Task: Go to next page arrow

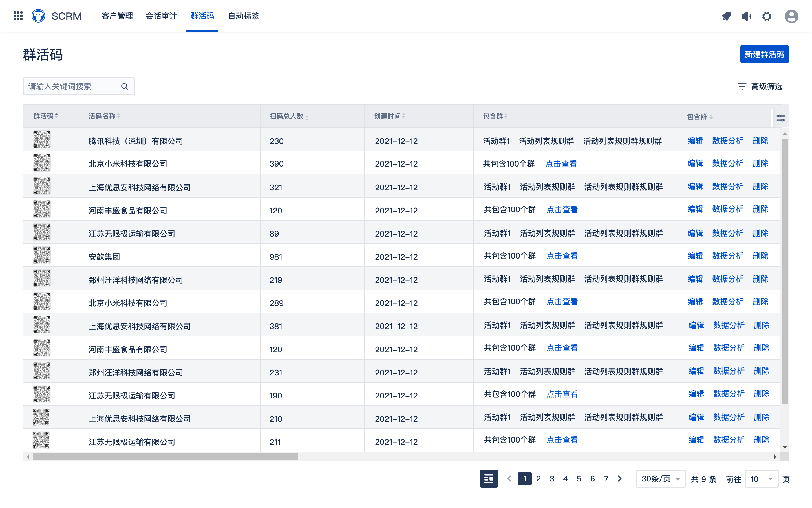Action: (x=620, y=478)
